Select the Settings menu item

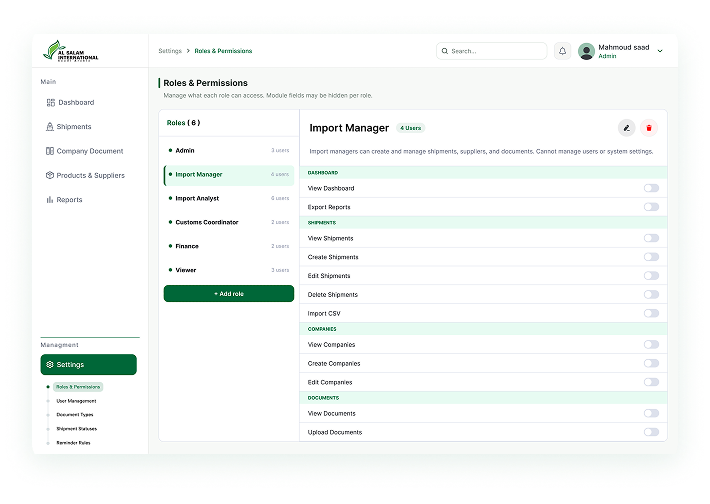89,365
